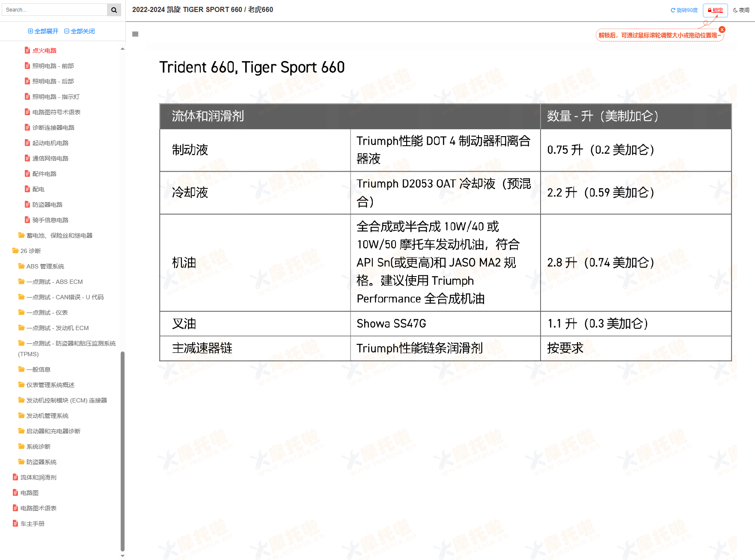This screenshot has height=560, width=755.
Task: Toggle sidebar with hamburger menu icon
Action: click(x=135, y=34)
